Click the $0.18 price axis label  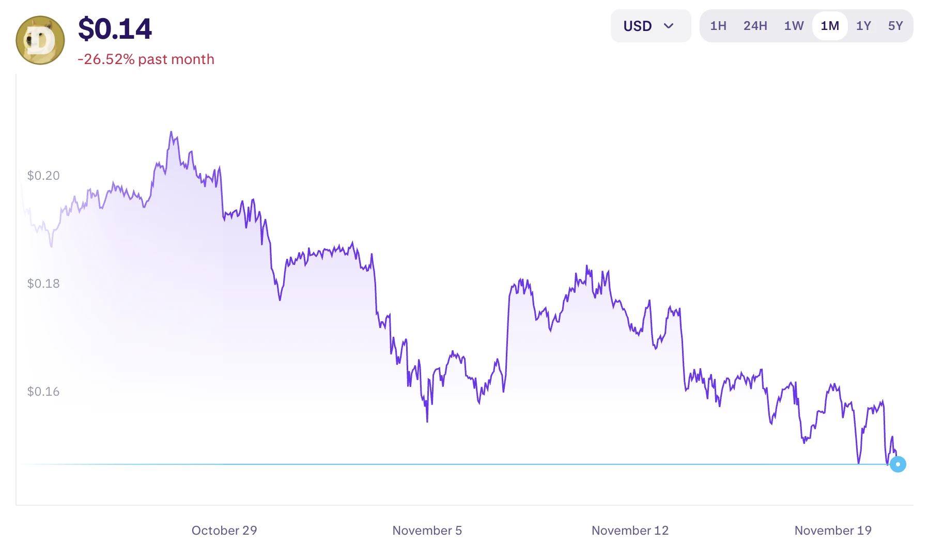(x=43, y=284)
